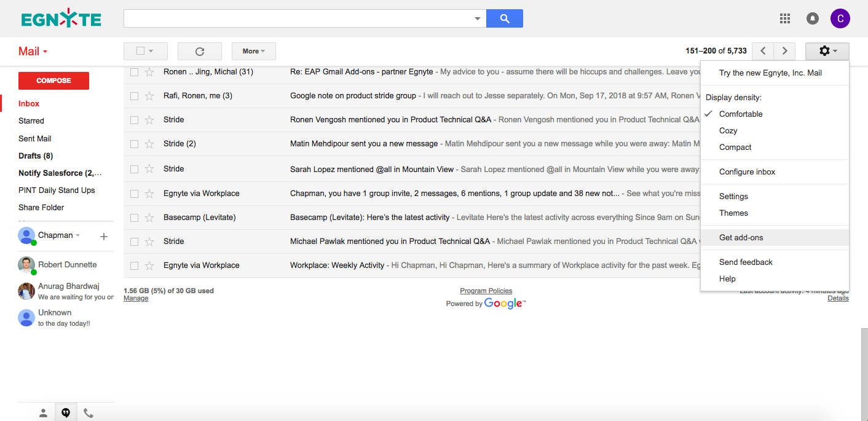Star the Basecamp (Levitate) email

pyautogui.click(x=149, y=218)
